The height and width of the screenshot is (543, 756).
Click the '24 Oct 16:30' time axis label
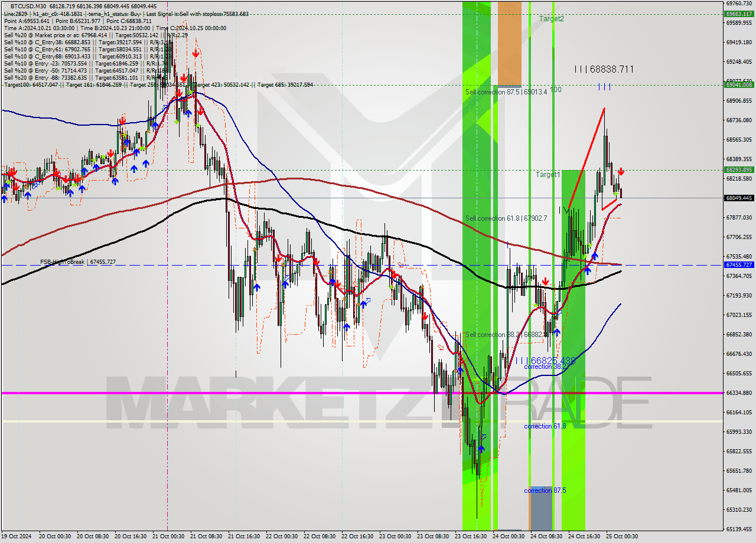tap(584, 537)
